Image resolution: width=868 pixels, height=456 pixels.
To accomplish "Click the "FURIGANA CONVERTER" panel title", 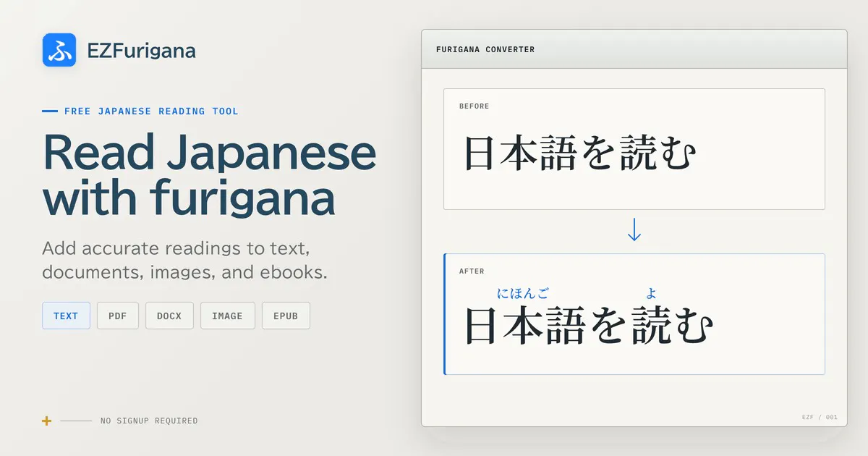I will point(485,49).
